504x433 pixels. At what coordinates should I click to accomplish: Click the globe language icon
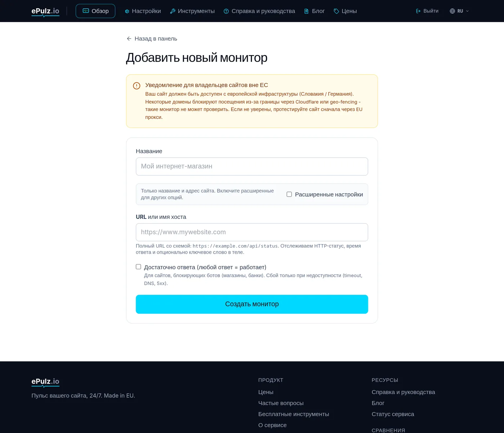453,11
